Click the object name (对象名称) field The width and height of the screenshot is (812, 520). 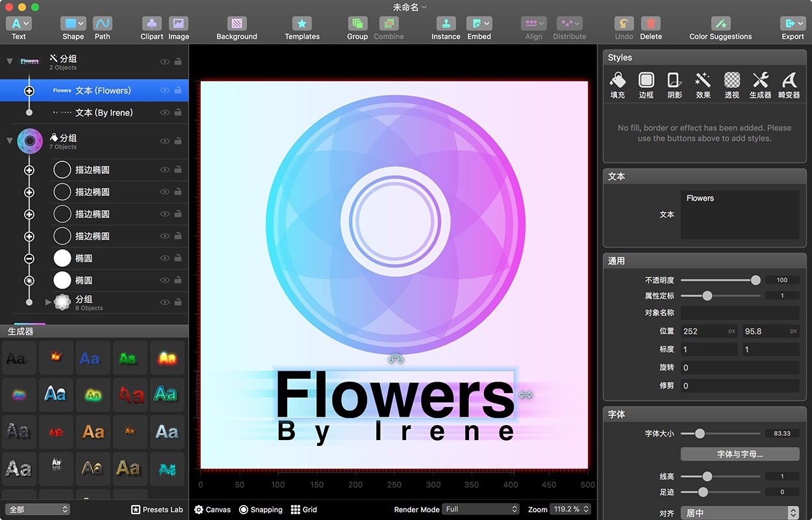pyautogui.click(x=739, y=313)
